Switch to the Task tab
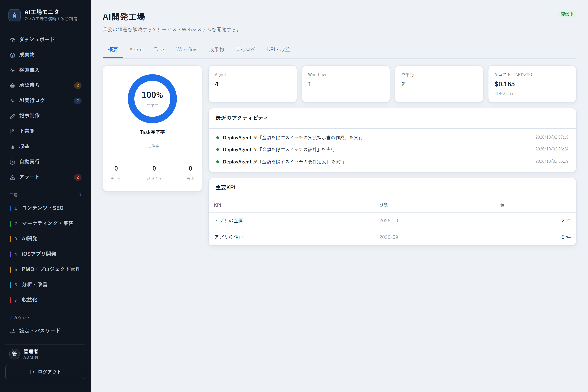 (159, 50)
